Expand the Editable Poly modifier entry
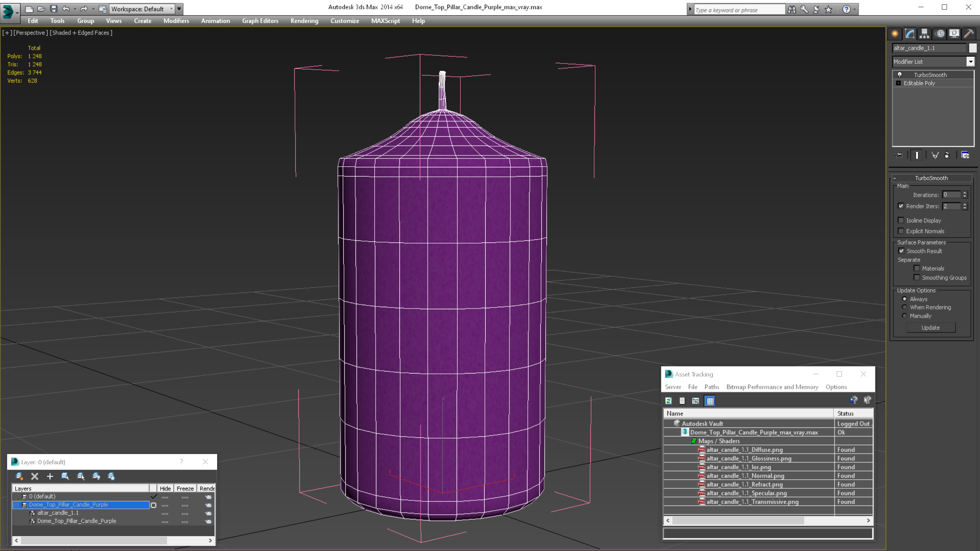The width and height of the screenshot is (980, 551). tap(899, 83)
